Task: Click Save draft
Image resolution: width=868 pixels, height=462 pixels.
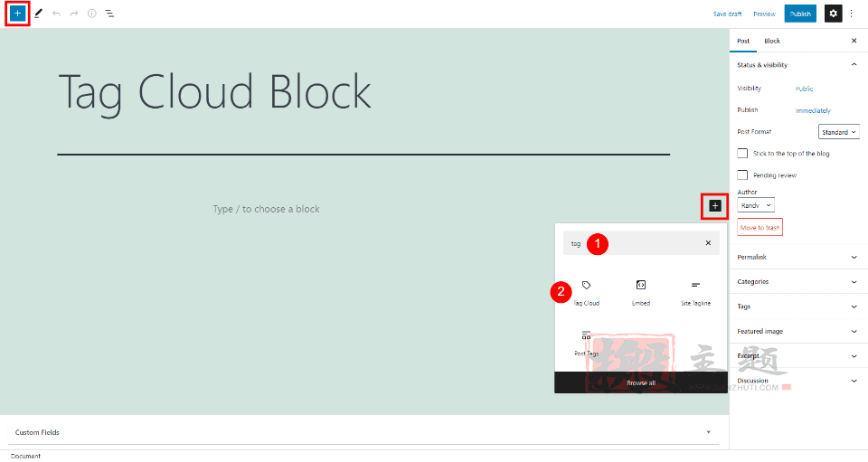Action: point(727,14)
